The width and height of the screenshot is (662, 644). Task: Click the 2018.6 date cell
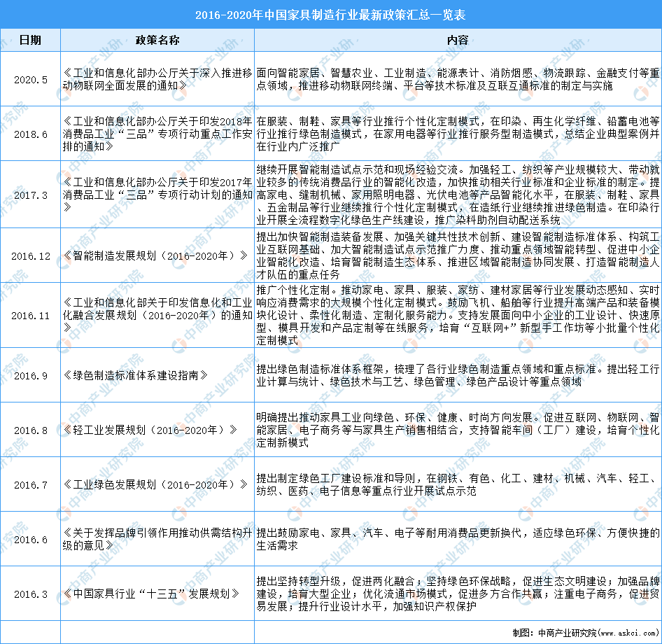(30, 134)
